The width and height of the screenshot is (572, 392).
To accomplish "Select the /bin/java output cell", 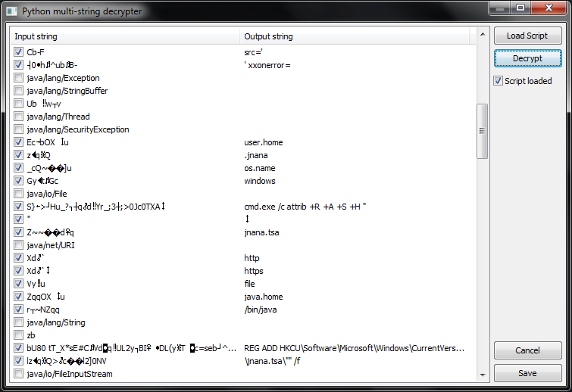I will (x=261, y=310).
